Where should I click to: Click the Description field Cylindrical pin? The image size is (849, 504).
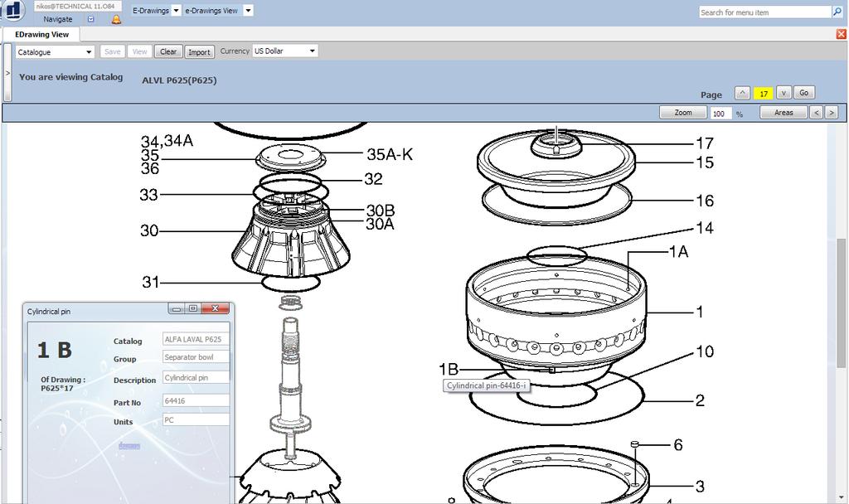(196, 378)
